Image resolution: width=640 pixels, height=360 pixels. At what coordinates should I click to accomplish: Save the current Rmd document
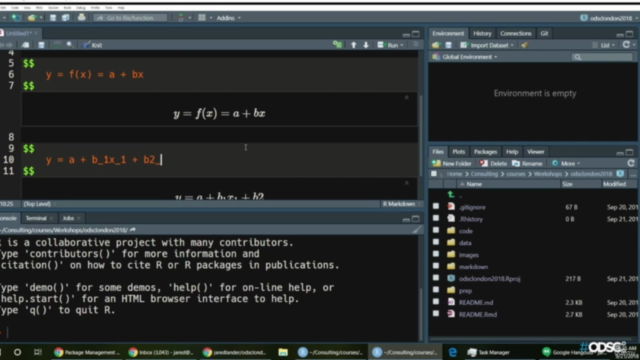[41, 45]
